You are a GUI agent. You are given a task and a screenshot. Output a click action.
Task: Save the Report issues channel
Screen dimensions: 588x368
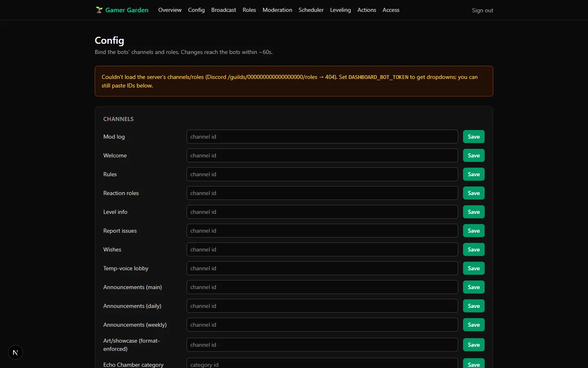pyautogui.click(x=474, y=231)
